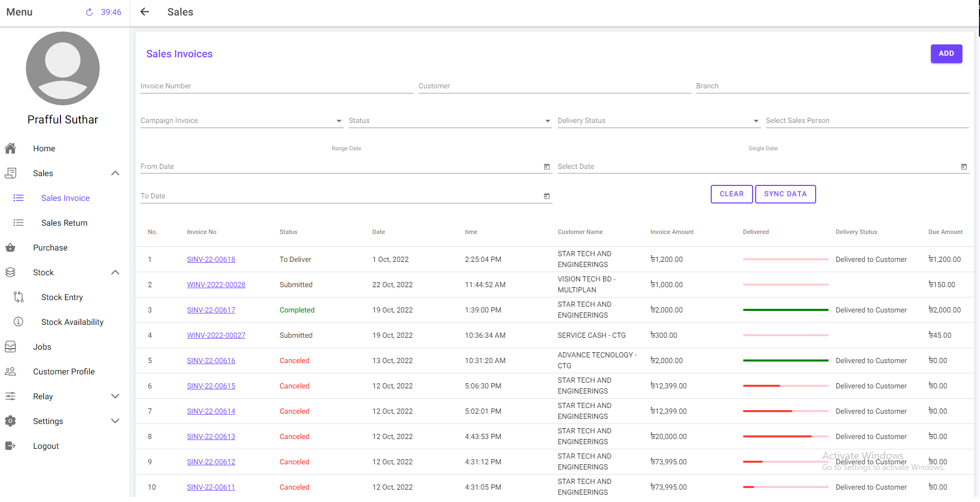Screen dimensions: 980x502
Task: Click the Invoice Number input field
Action: click(277, 86)
